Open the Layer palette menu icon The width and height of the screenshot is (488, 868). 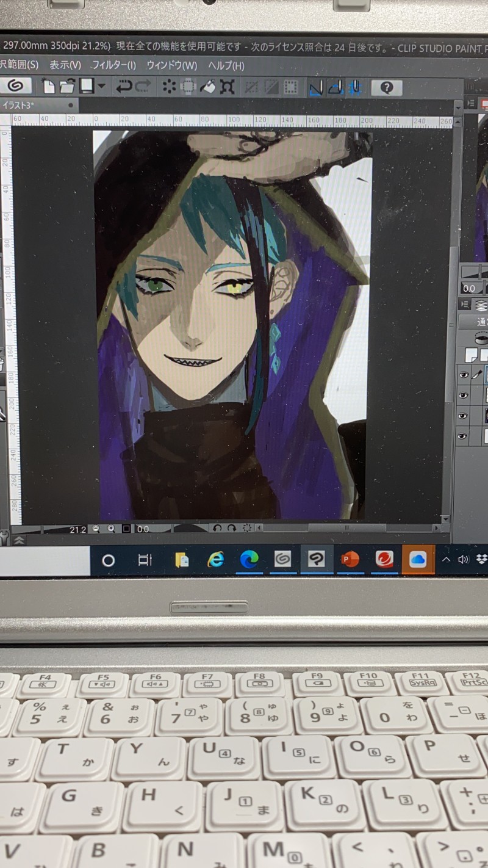pyautogui.click(x=465, y=304)
